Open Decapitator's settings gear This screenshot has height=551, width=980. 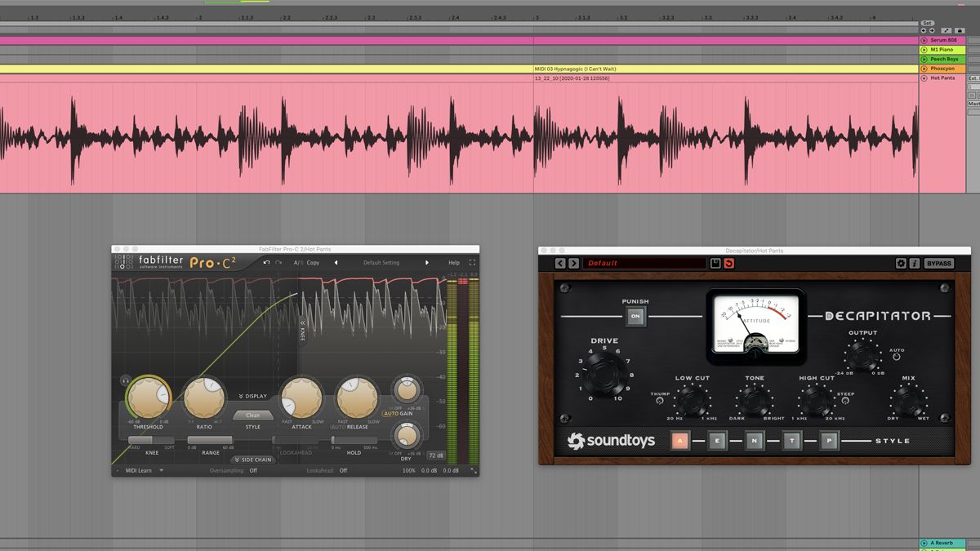pos(901,263)
